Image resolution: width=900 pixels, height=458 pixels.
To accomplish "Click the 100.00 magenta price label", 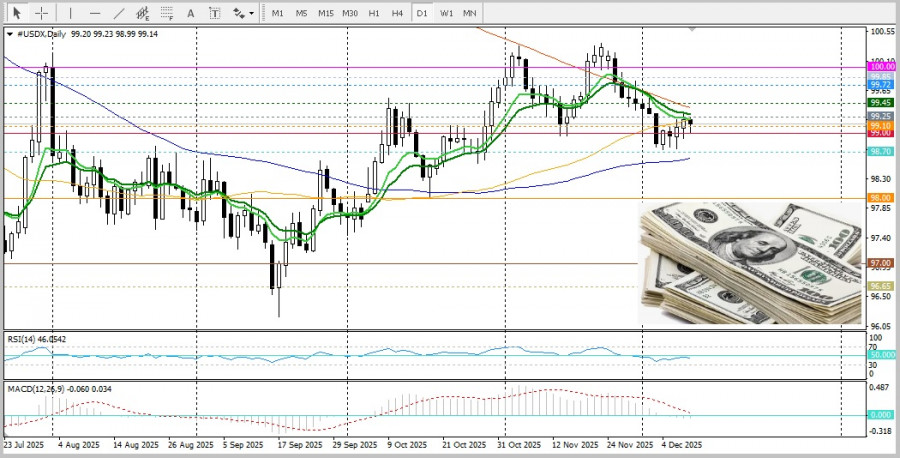I will tap(880, 67).
